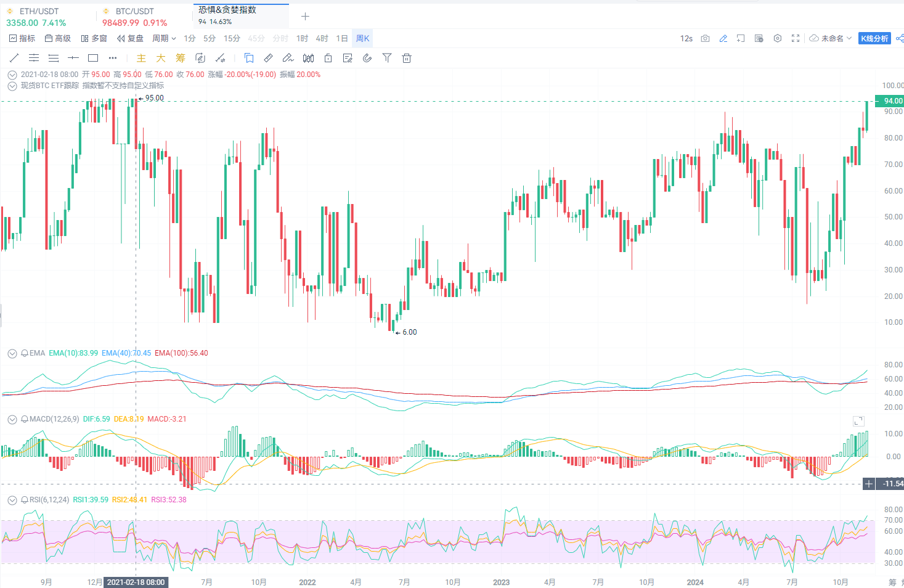Viewport: 904px width, 588px height.
Task: Start 复盘 replay mode
Action: [x=130, y=38]
